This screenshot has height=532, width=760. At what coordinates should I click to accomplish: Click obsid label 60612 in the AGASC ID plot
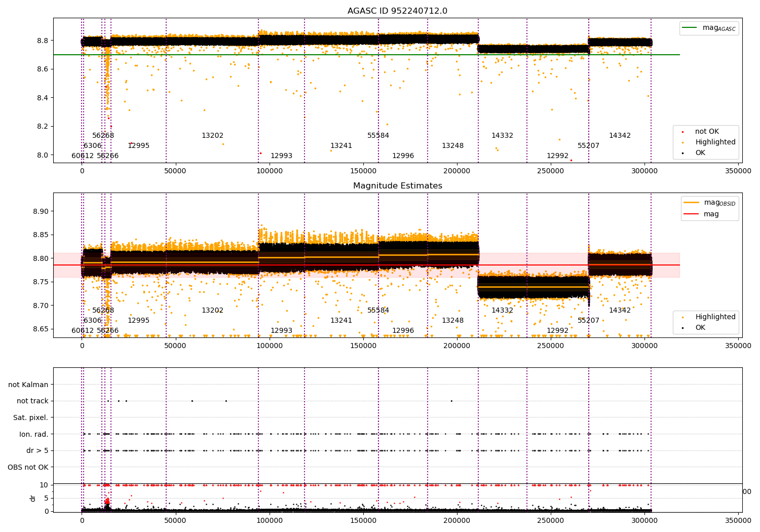tap(83, 156)
